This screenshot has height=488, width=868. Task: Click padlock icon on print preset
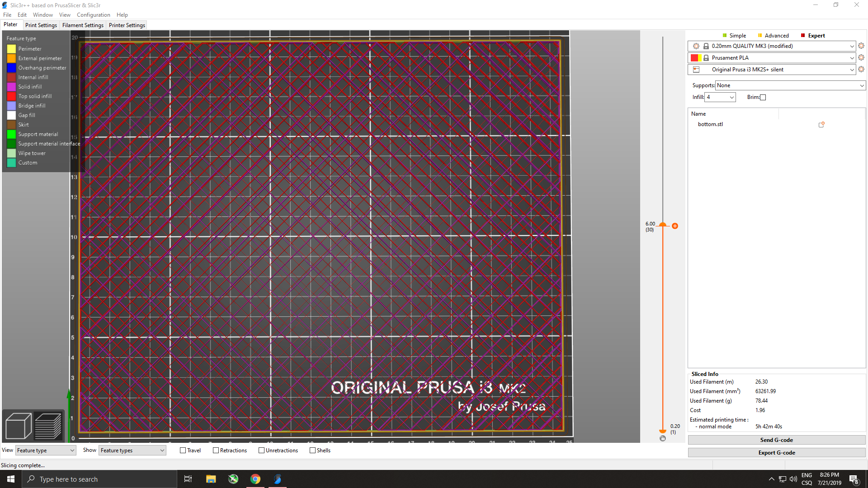point(706,46)
